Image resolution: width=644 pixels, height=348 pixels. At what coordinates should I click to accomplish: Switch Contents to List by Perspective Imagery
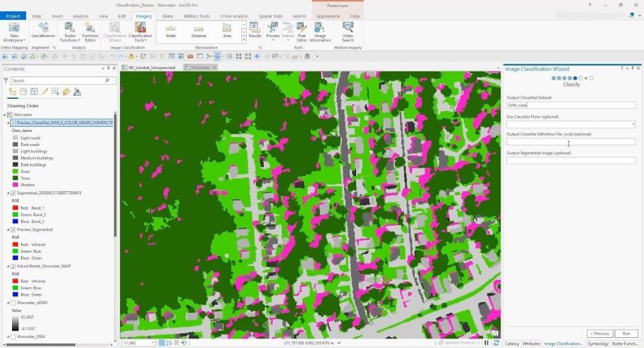tap(77, 92)
